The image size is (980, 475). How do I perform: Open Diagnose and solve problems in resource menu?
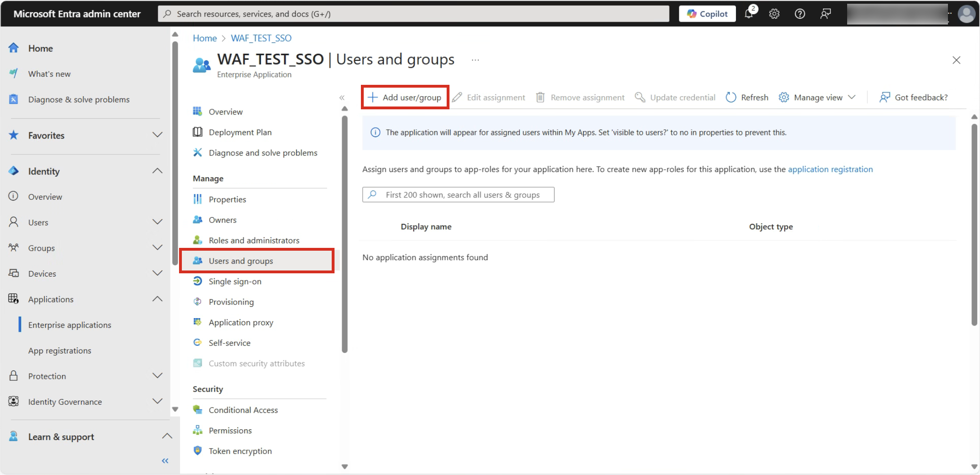[x=263, y=153]
